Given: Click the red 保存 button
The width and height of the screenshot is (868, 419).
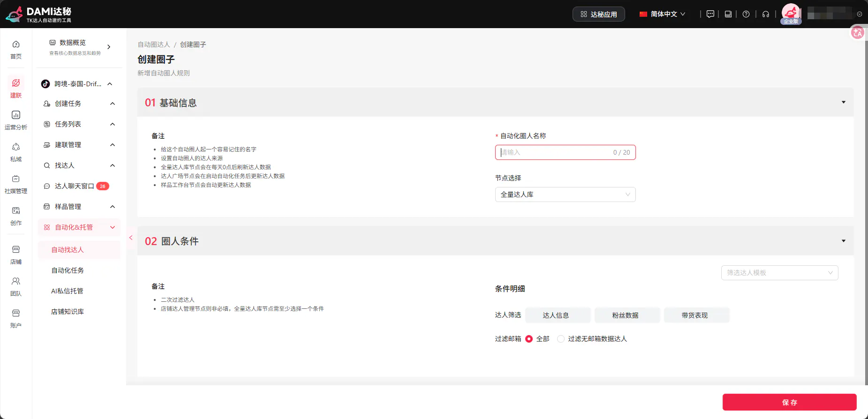Looking at the screenshot, I should point(790,402).
